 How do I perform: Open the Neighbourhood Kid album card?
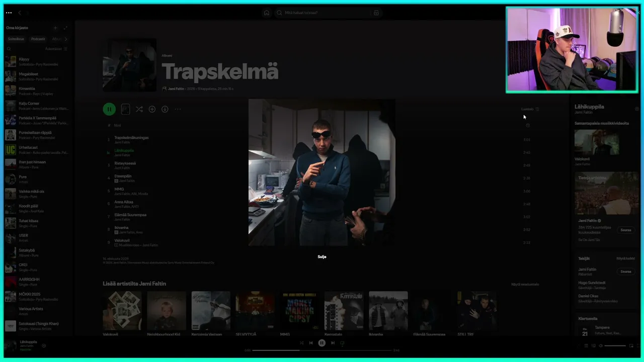[x=167, y=314]
